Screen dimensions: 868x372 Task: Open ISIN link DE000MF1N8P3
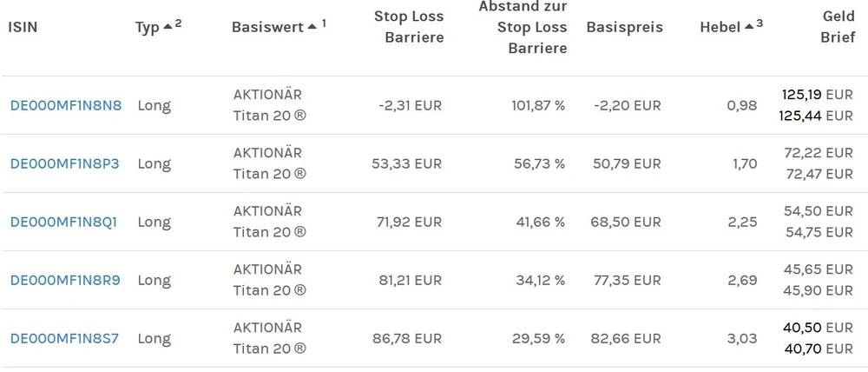tap(64, 163)
